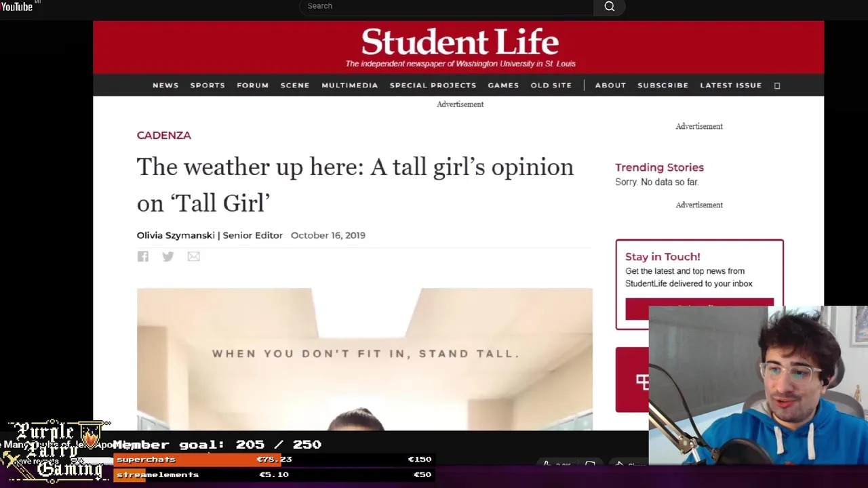Open the Sports section
The height and width of the screenshot is (488, 868).
208,85
